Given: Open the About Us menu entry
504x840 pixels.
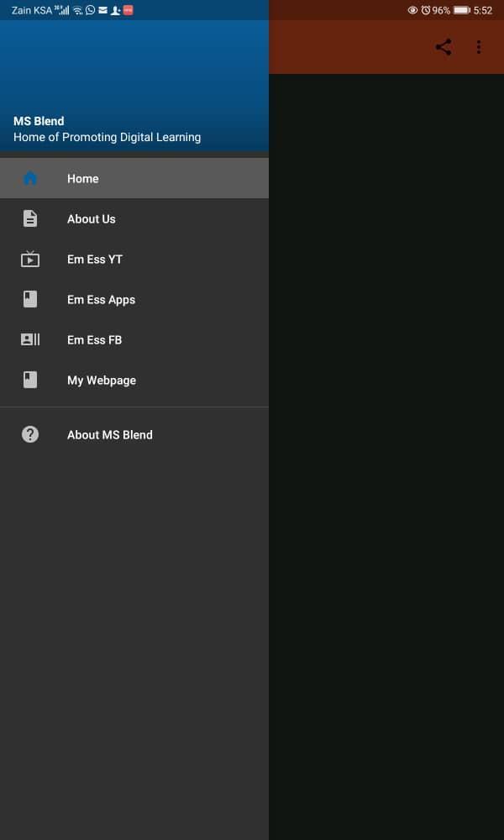Looking at the screenshot, I should click(134, 218).
